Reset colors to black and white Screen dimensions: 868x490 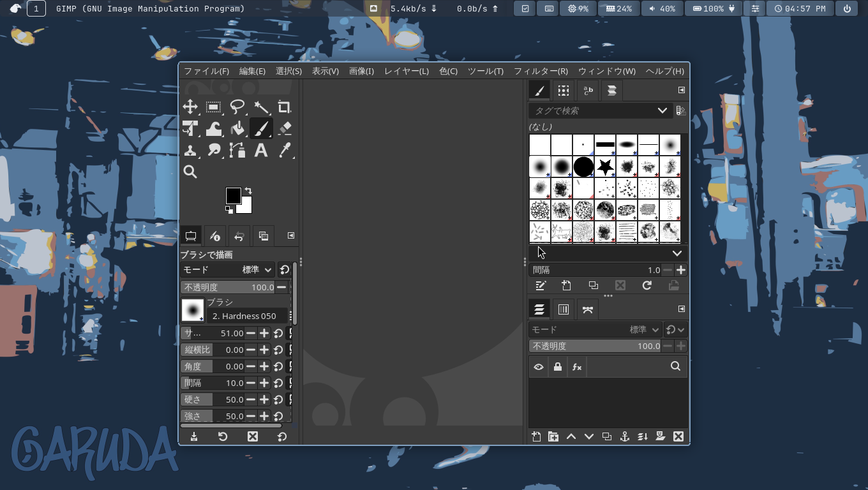pos(229,209)
